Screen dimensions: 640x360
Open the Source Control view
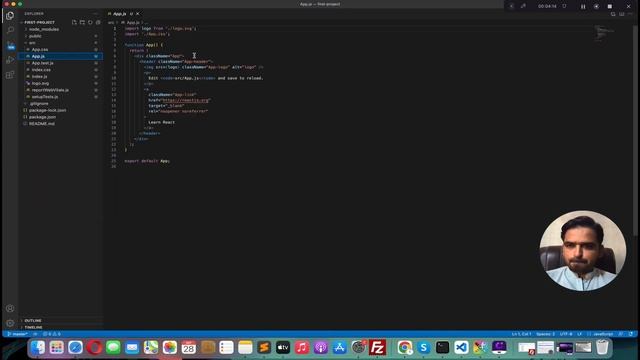coord(10,45)
